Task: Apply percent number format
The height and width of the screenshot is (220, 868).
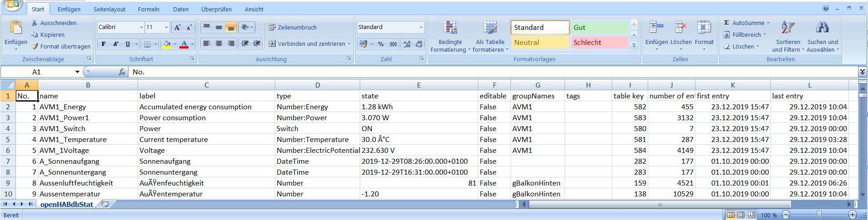Action: tap(381, 44)
